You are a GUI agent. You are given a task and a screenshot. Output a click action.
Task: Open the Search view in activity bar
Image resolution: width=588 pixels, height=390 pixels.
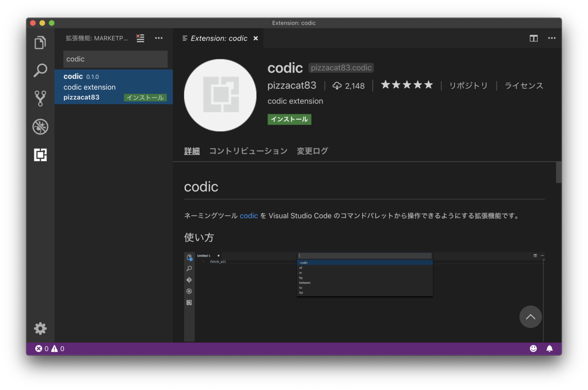(x=40, y=71)
